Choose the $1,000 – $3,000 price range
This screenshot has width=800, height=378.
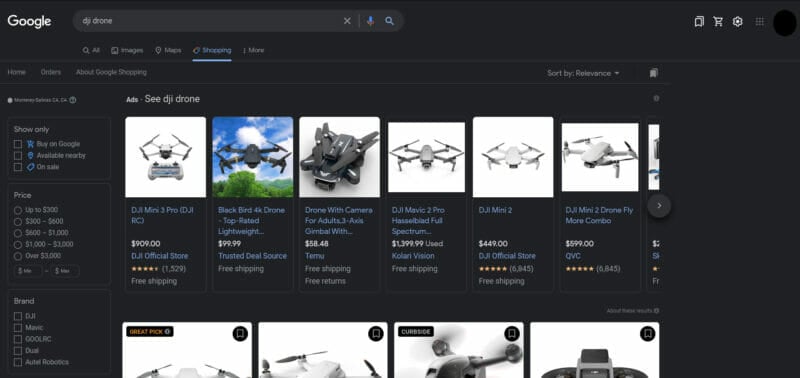(18, 244)
